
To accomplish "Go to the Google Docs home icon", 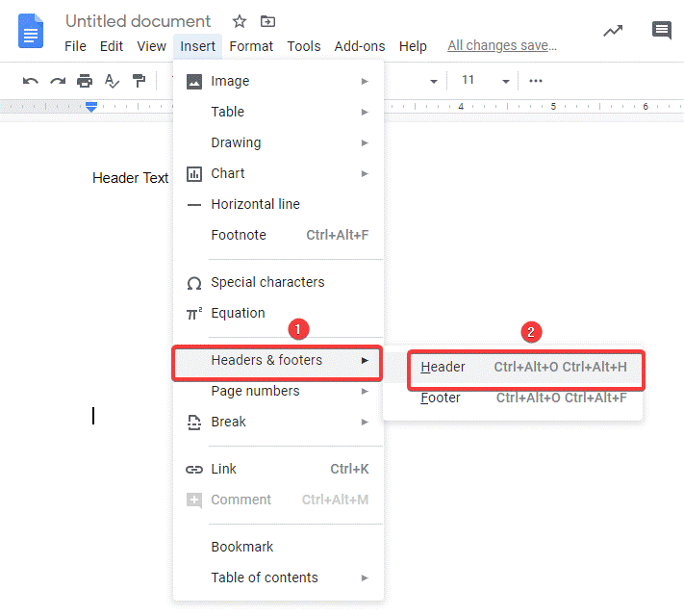I will coord(32,32).
